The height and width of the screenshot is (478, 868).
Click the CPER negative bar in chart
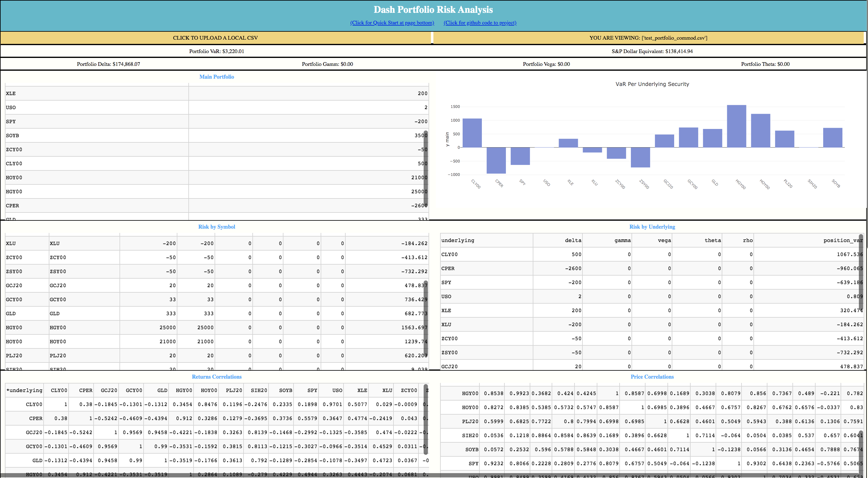496,160
